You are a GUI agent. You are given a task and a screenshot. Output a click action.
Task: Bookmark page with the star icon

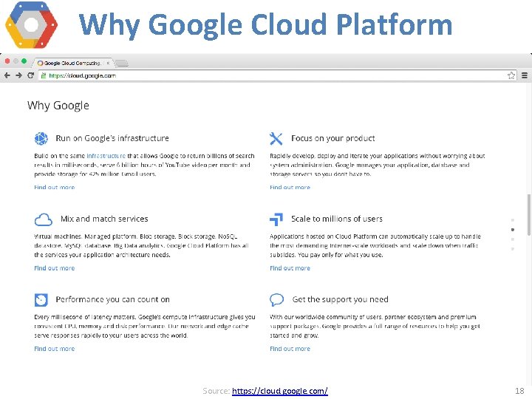click(511, 75)
